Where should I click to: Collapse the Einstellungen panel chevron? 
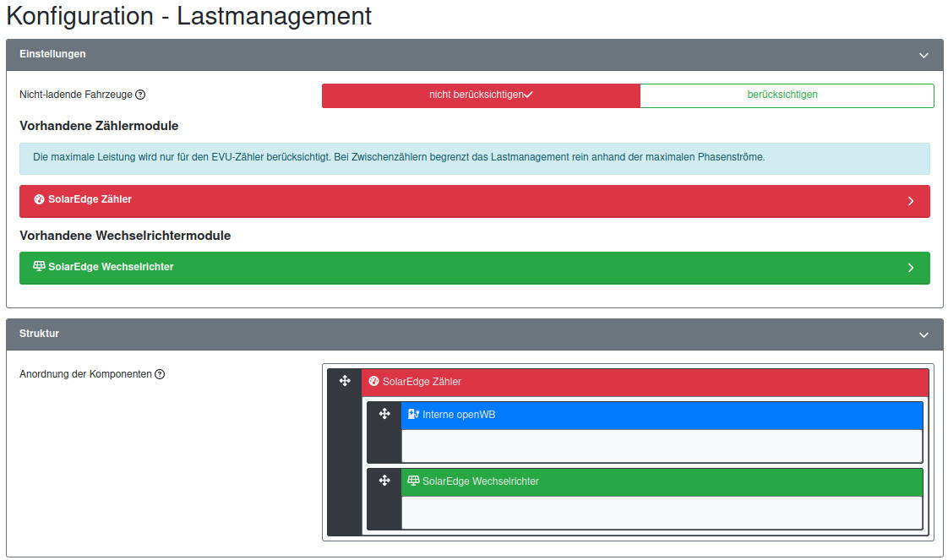click(923, 55)
